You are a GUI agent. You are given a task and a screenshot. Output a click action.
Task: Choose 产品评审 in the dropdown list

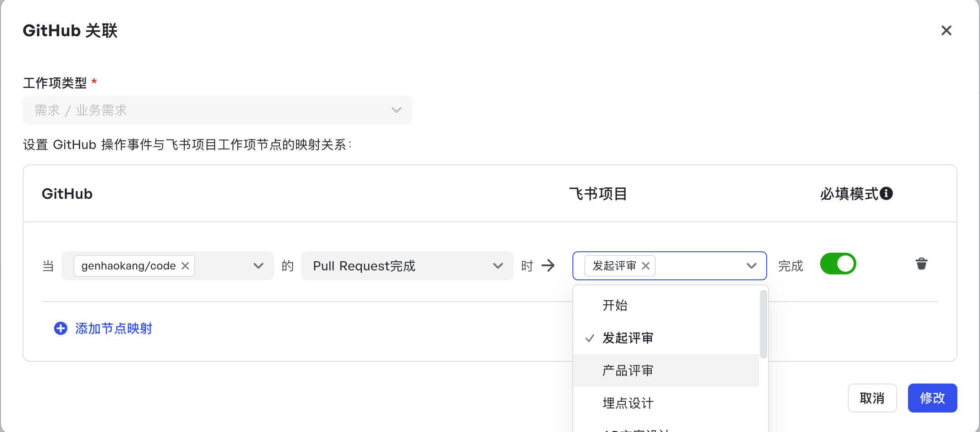[666, 370]
